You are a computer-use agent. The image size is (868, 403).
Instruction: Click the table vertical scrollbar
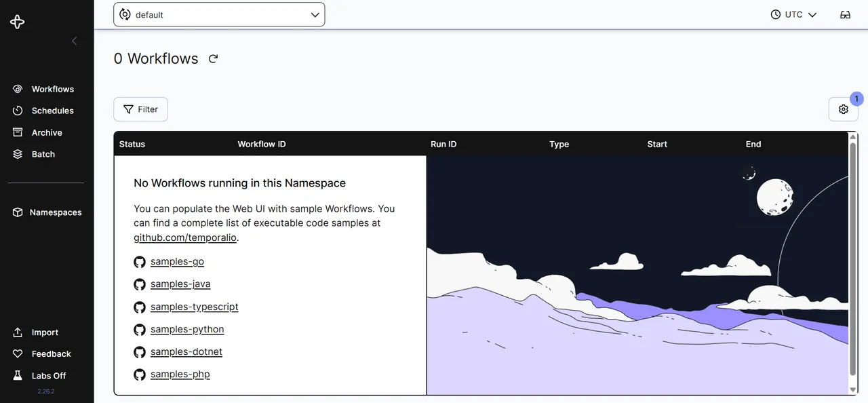[853, 258]
